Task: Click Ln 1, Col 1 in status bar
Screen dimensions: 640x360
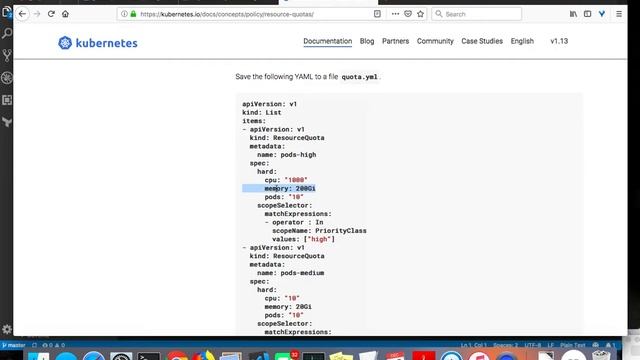Action: point(473,345)
